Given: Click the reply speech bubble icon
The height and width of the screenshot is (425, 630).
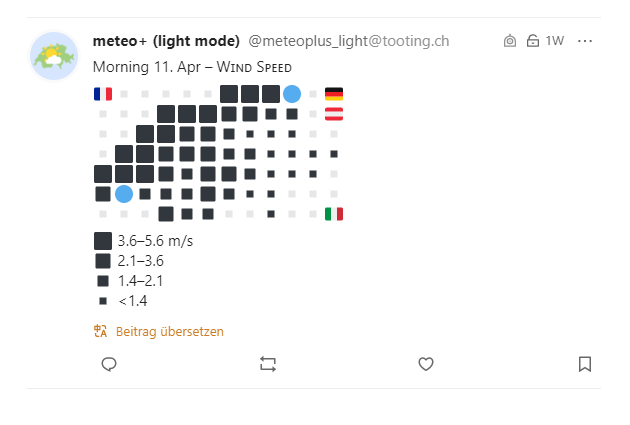Looking at the screenshot, I should pos(110,364).
